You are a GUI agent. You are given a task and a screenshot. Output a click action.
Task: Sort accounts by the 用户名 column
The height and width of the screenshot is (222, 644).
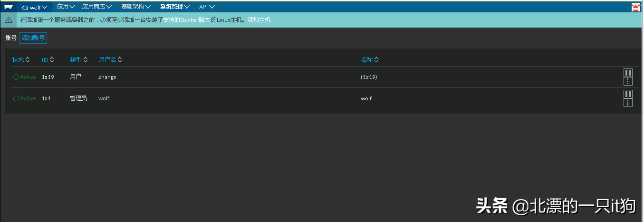110,60
